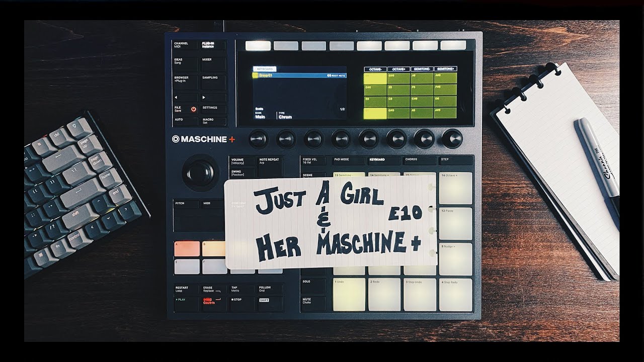Tap pad 3 Step Undo
This screenshot has height=362, width=644.
point(420,294)
